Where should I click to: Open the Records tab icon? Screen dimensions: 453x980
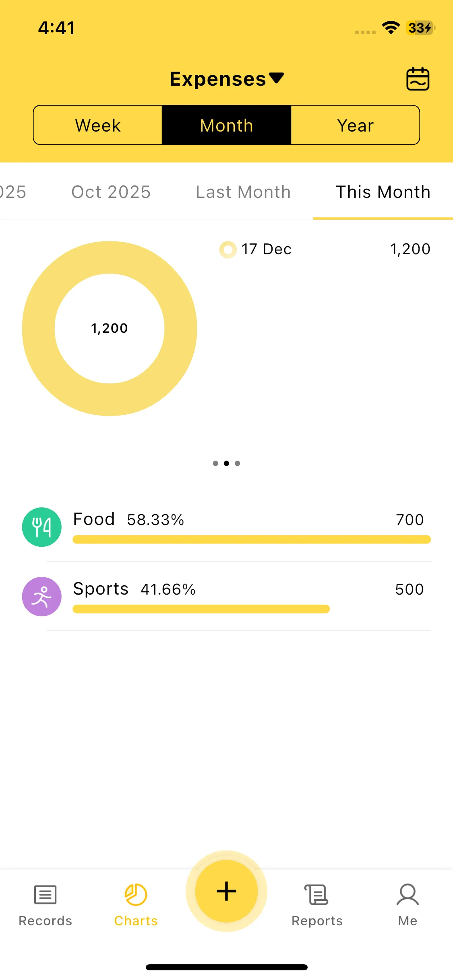(45, 895)
